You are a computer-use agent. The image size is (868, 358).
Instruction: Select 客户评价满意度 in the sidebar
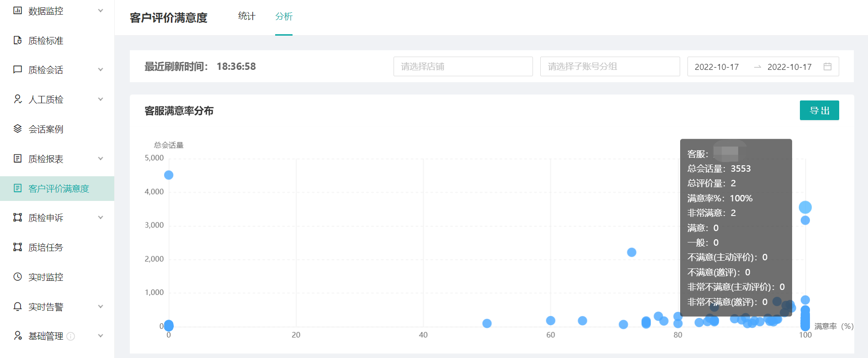tap(57, 189)
